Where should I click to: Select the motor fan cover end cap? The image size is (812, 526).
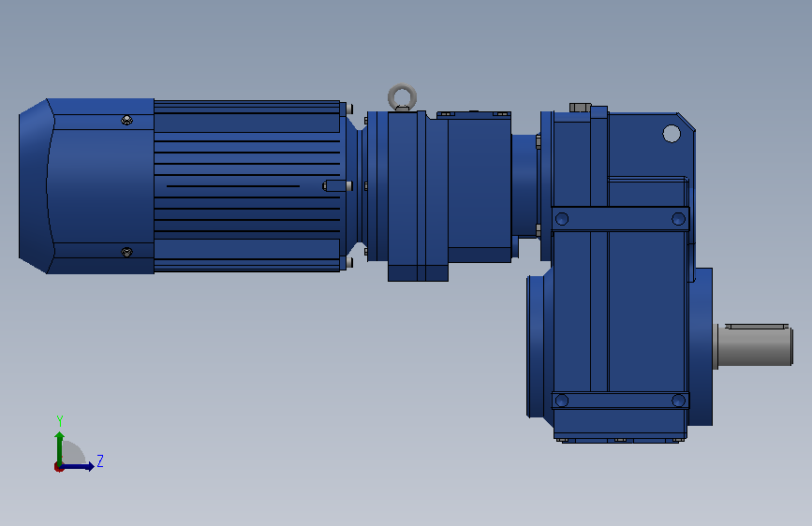click(x=86, y=186)
